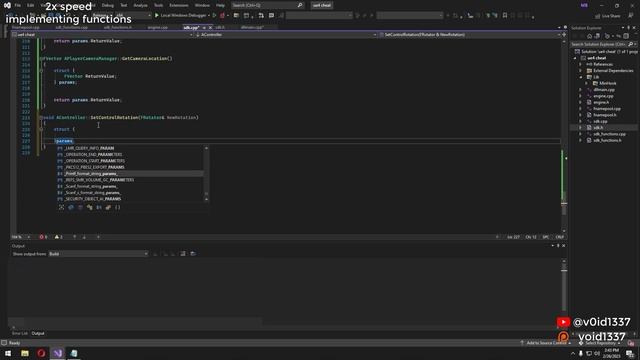This screenshot has height=360, width=640.
Task: Click IntelliSense list scrollbar
Action: coord(206,173)
